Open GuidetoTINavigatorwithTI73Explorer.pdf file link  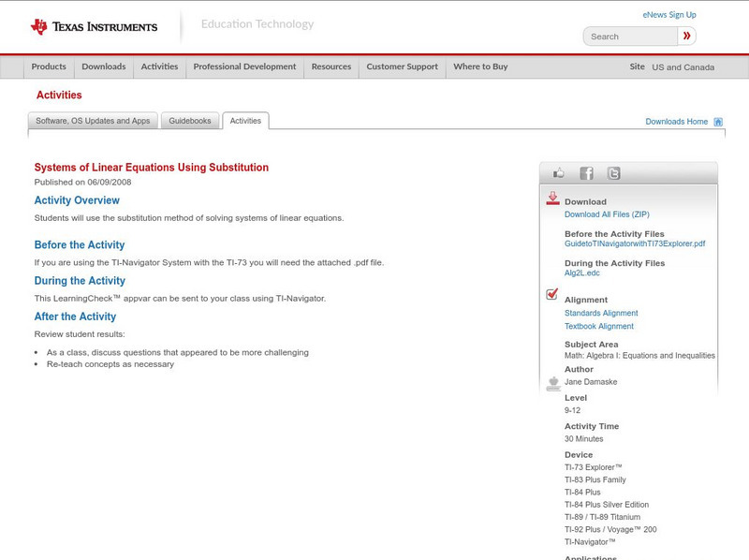click(635, 243)
